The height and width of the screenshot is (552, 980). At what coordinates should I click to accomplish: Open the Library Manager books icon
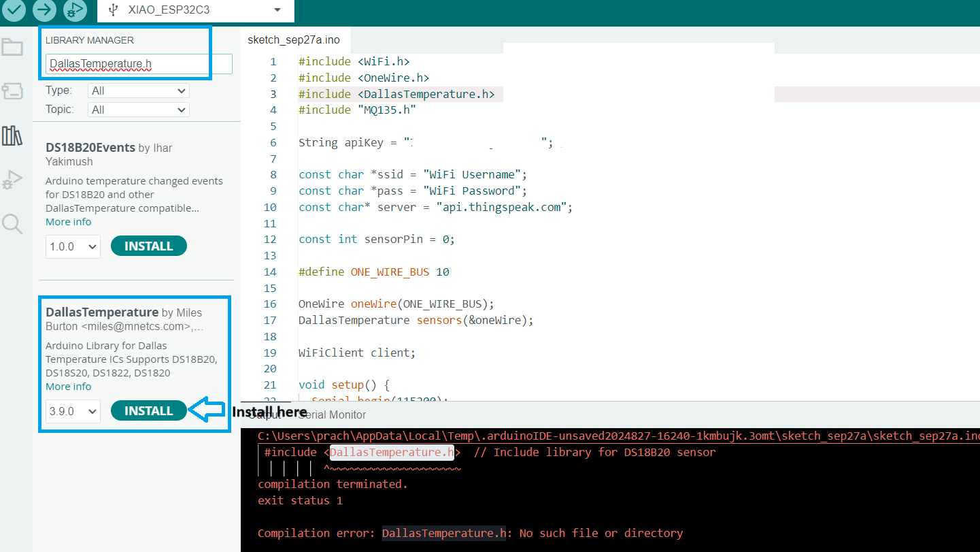point(12,135)
